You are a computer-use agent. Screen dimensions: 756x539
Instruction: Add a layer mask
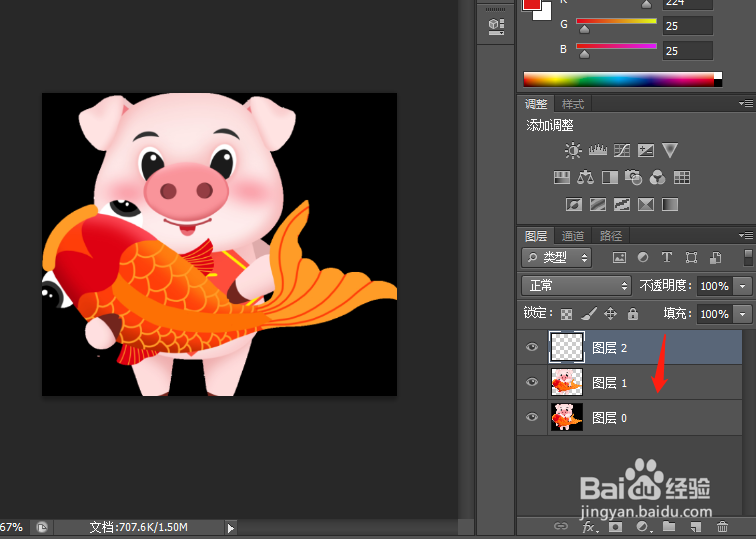click(x=615, y=526)
